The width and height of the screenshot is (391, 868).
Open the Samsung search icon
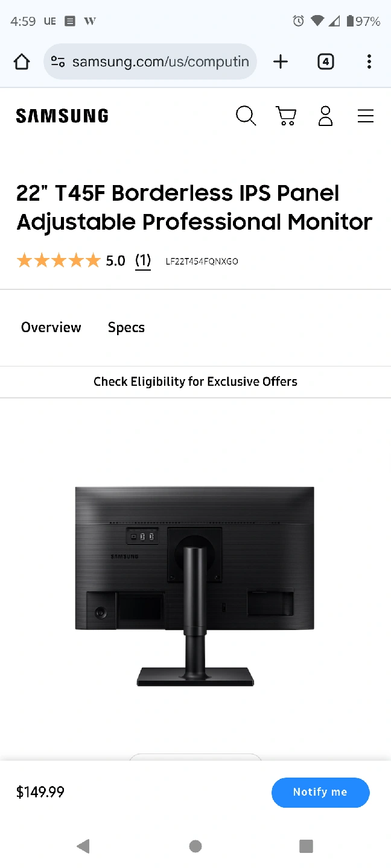246,116
